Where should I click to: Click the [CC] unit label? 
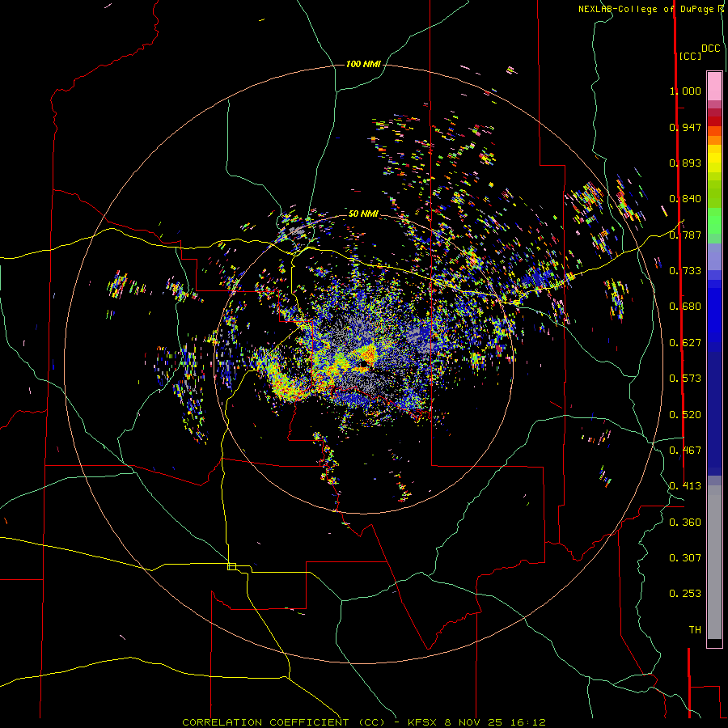click(x=690, y=56)
